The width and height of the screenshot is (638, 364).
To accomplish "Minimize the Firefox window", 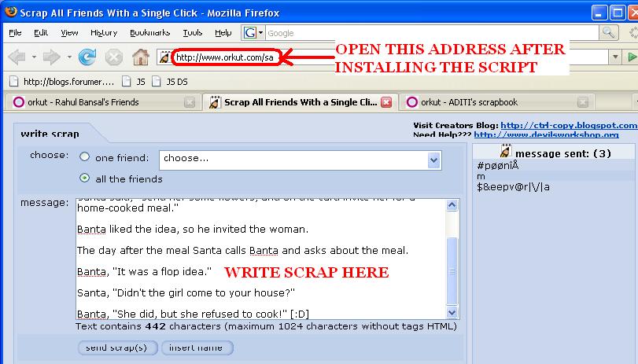I will 599,13.
